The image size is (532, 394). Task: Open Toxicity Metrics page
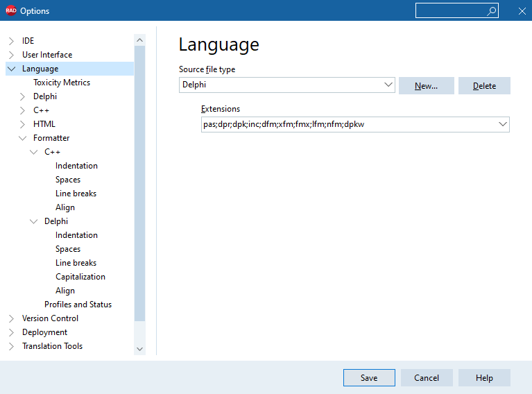tap(62, 83)
